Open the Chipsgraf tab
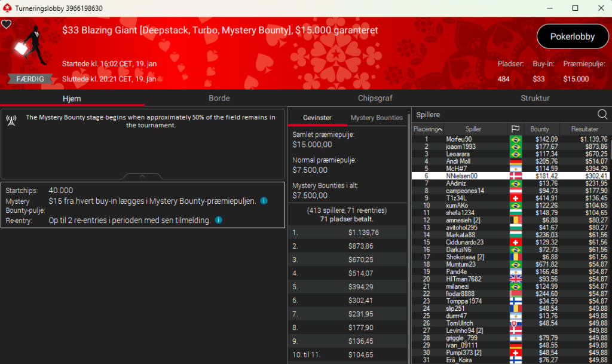Screen dimensions: 612x364 click(375, 98)
